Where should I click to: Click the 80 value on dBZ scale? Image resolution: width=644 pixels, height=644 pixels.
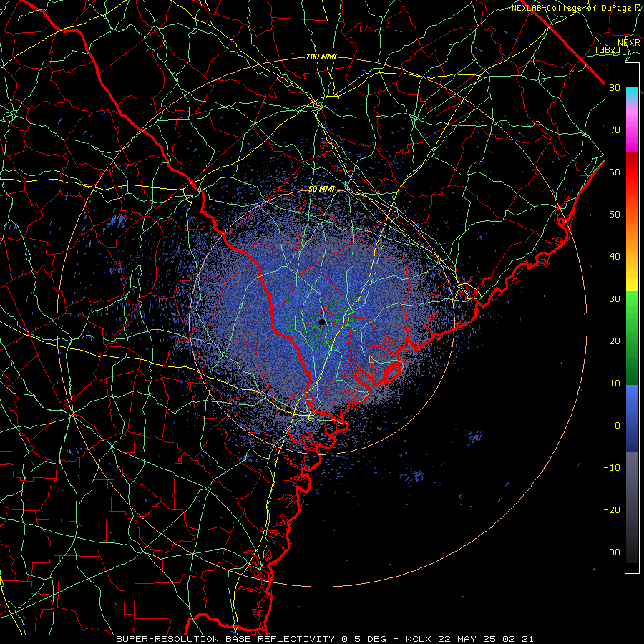tap(615, 87)
